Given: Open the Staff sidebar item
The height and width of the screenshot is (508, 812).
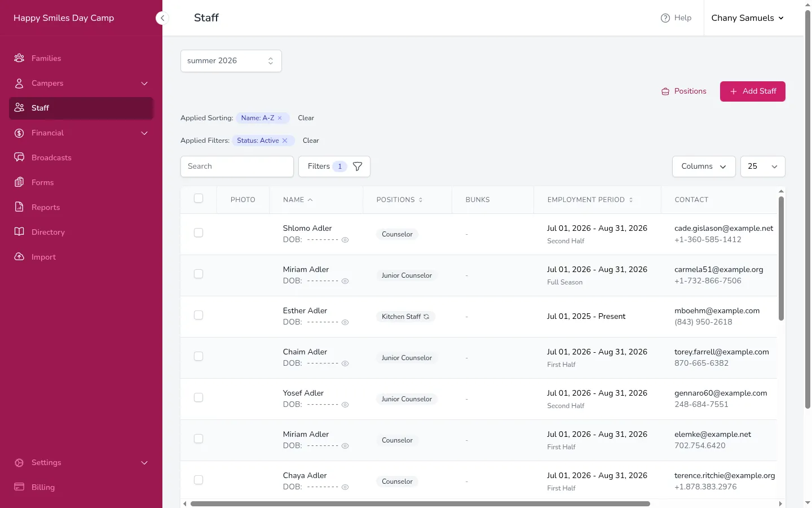Looking at the screenshot, I should [x=81, y=108].
